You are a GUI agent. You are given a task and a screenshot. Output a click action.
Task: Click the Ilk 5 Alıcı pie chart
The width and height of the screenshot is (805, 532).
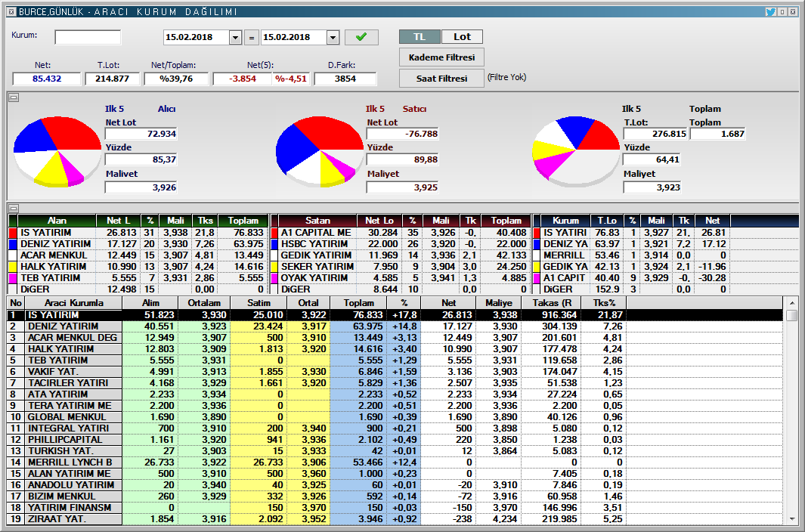pos(57,150)
